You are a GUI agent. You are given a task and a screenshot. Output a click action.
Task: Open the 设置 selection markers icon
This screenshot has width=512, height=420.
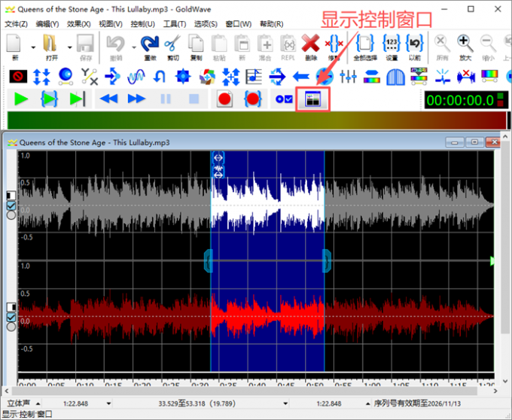click(392, 44)
